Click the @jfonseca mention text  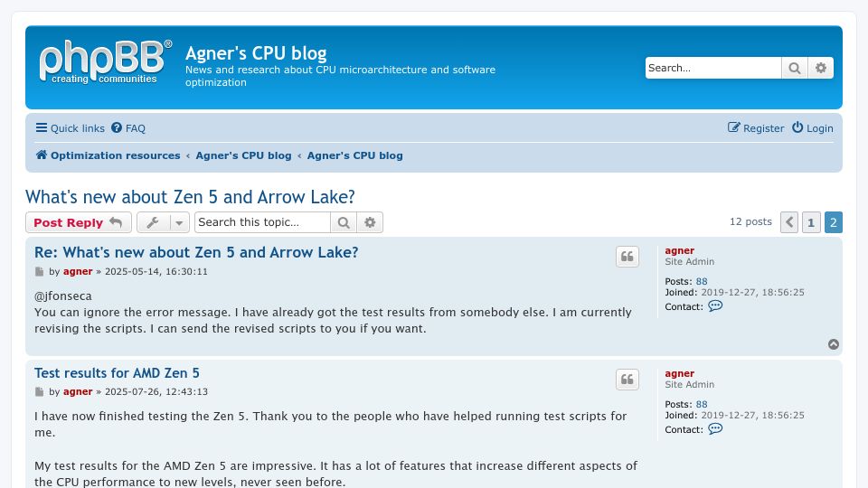coord(63,296)
